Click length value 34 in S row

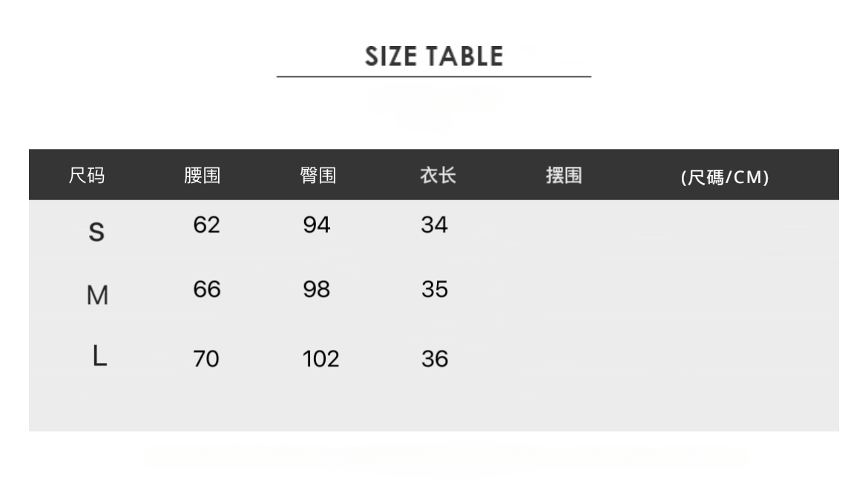435,225
